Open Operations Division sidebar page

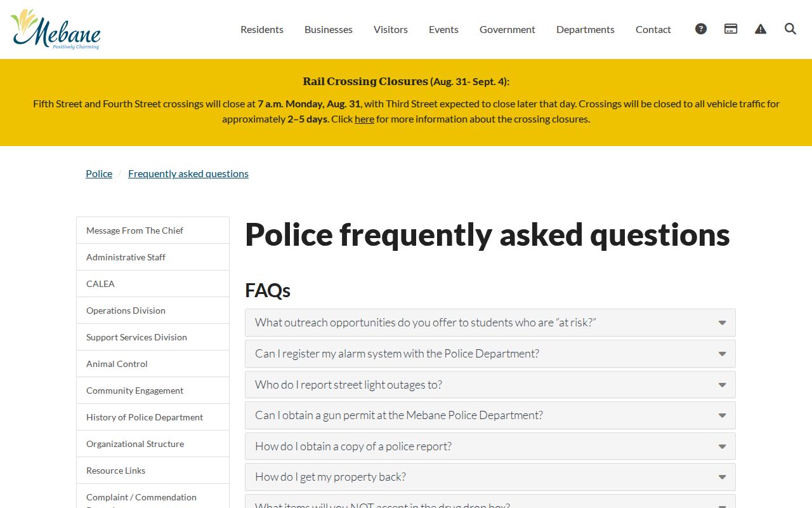[x=153, y=311]
